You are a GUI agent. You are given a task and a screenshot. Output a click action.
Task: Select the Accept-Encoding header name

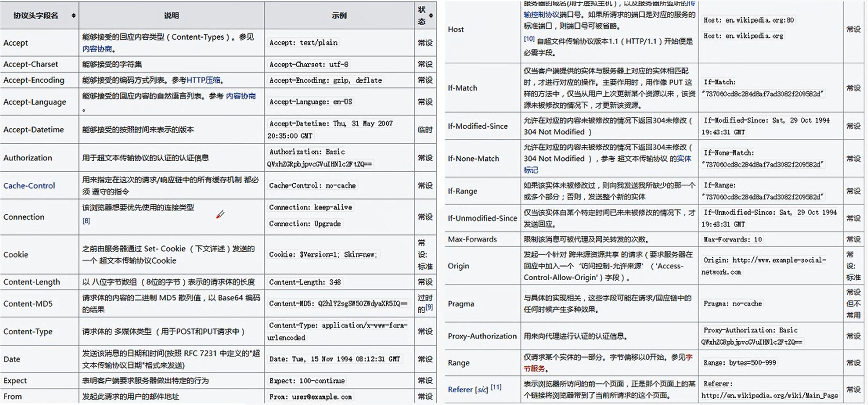(x=34, y=80)
